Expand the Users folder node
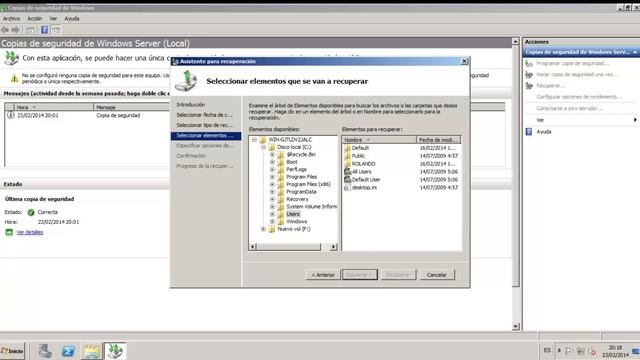The width and height of the screenshot is (640, 360). click(272, 214)
